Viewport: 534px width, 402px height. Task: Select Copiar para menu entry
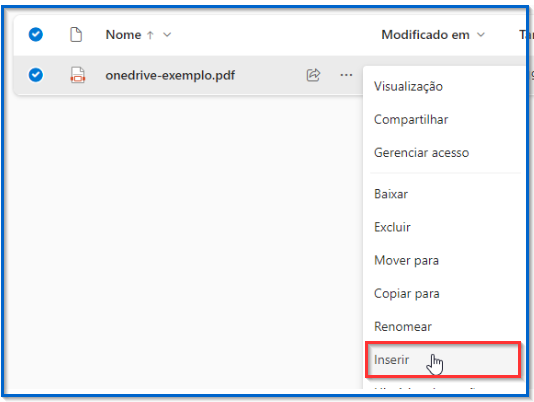click(444, 294)
